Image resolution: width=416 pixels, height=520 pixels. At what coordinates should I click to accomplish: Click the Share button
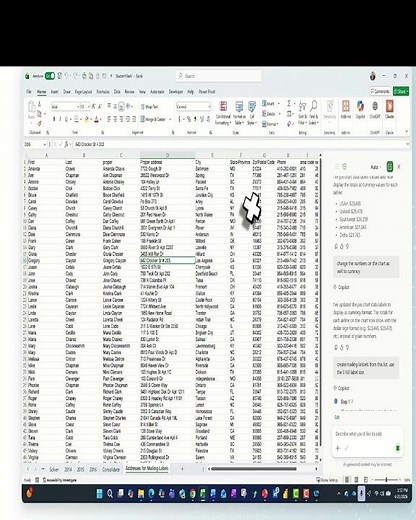(x=401, y=91)
